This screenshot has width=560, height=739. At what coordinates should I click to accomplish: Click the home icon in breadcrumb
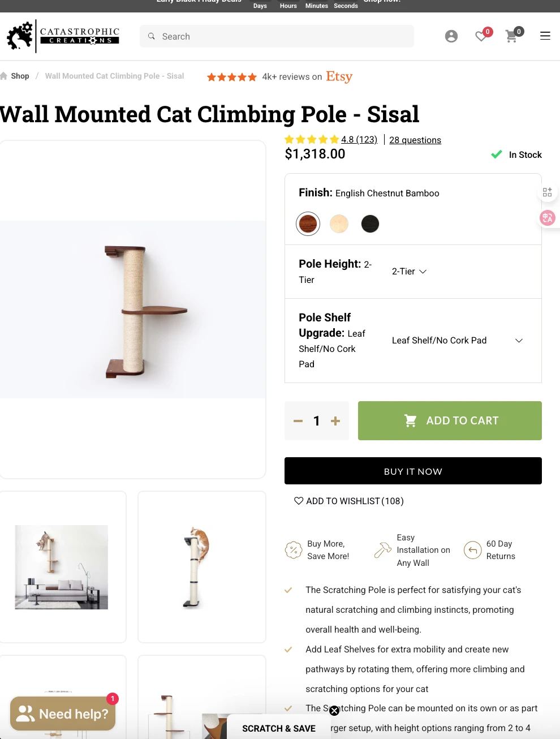pos(4,76)
